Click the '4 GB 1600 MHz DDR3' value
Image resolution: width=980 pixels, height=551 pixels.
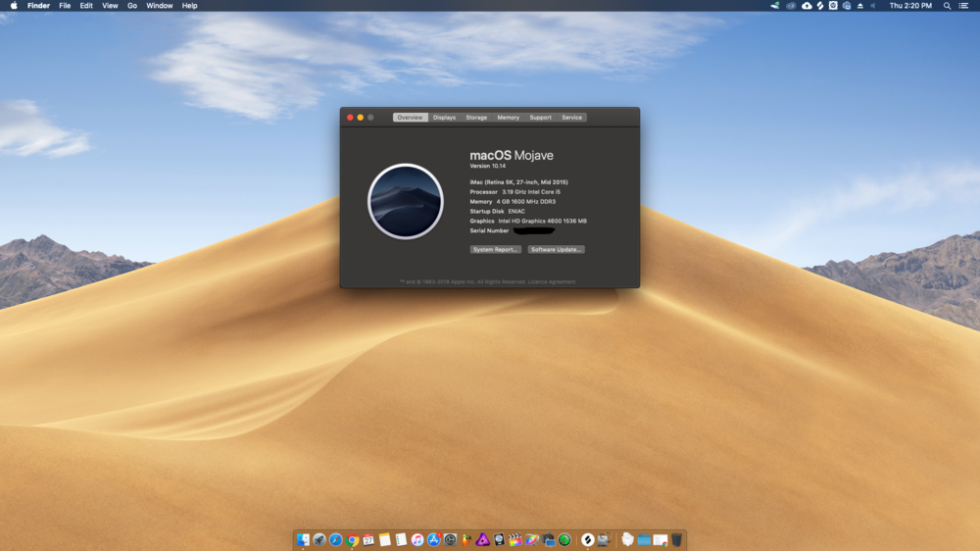526,202
